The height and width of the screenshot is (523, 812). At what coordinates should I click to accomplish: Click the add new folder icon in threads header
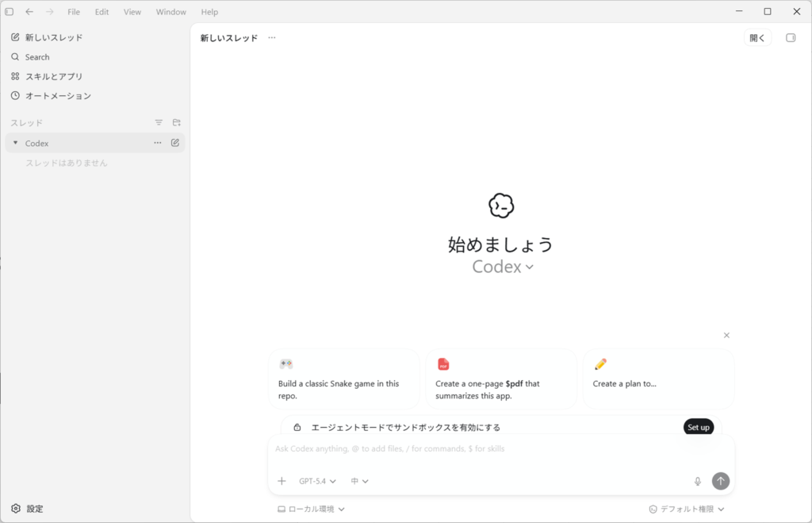pos(177,122)
